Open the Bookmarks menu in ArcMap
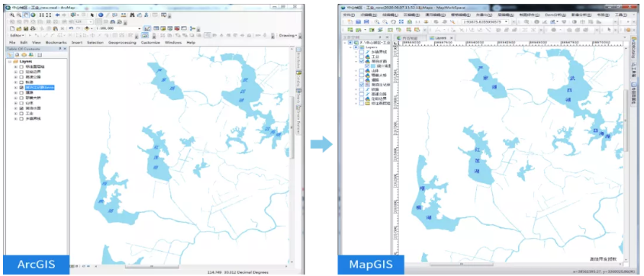The height and width of the screenshot is (276, 644). 56,43
